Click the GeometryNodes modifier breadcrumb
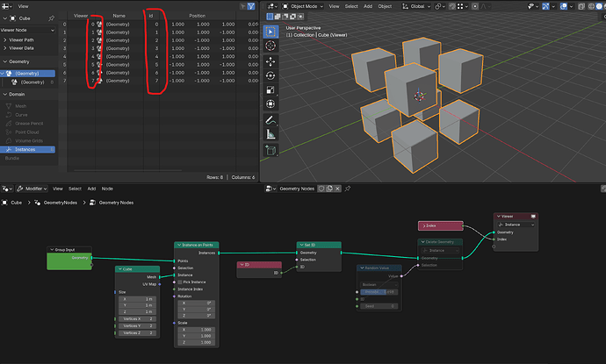The height and width of the screenshot is (364, 606). 56,203
